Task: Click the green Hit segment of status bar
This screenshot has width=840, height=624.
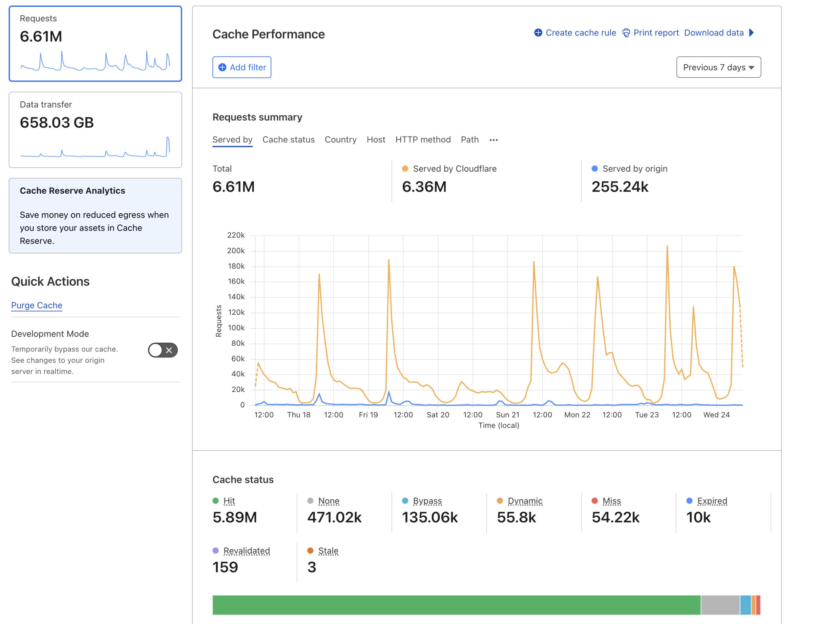Action: point(456,605)
